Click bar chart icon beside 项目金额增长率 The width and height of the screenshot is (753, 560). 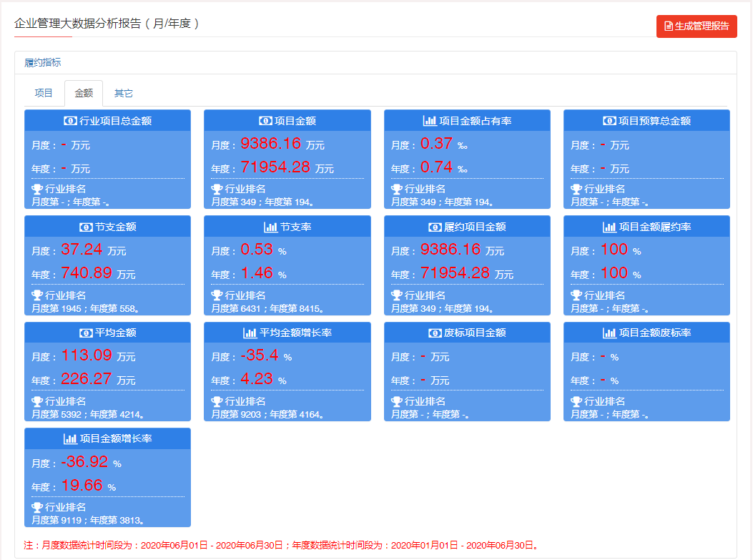coord(70,438)
